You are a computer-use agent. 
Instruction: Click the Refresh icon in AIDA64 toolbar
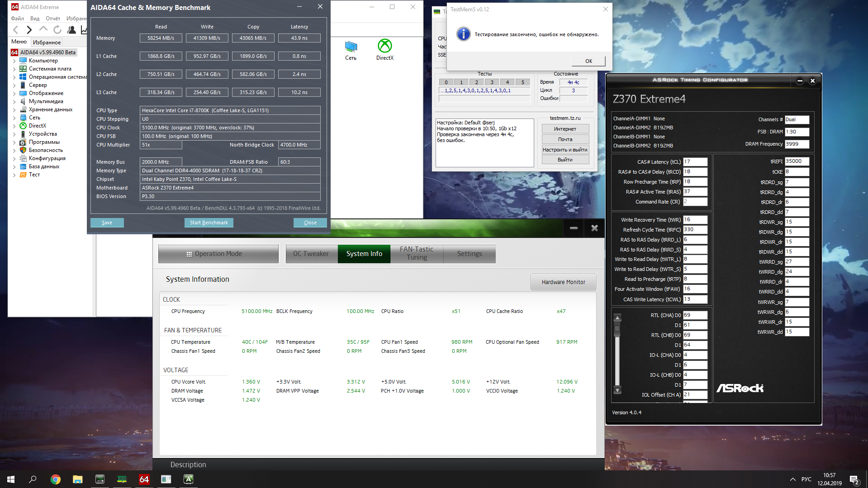[57, 30]
